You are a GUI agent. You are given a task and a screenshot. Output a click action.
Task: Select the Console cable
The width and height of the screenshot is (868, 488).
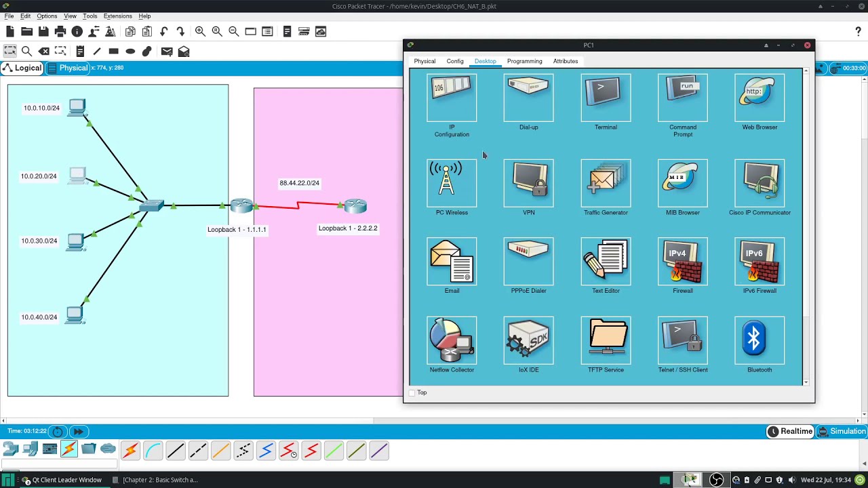153,450
